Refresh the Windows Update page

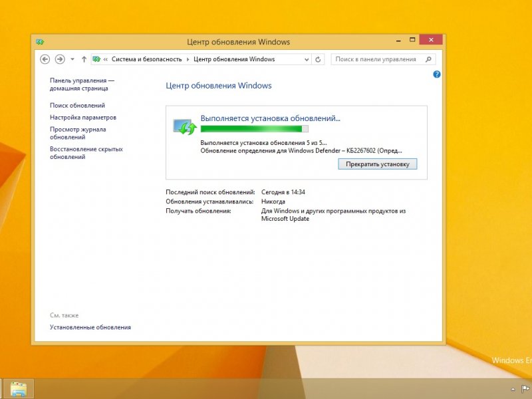(318, 60)
